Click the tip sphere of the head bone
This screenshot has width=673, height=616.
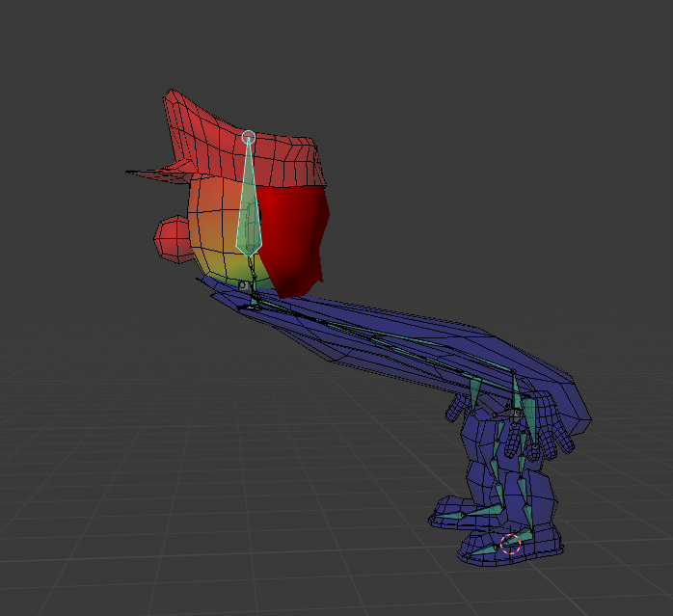point(249,137)
